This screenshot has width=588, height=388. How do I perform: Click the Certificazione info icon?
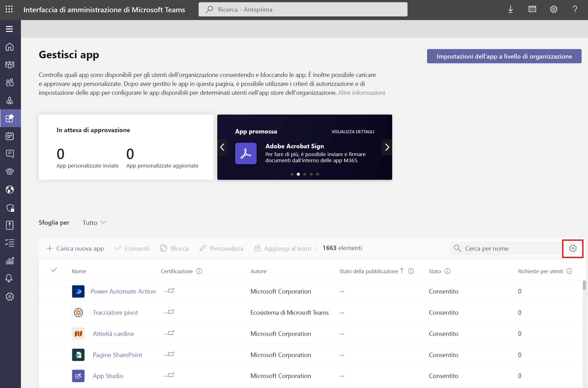pyautogui.click(x=199, y=271)
